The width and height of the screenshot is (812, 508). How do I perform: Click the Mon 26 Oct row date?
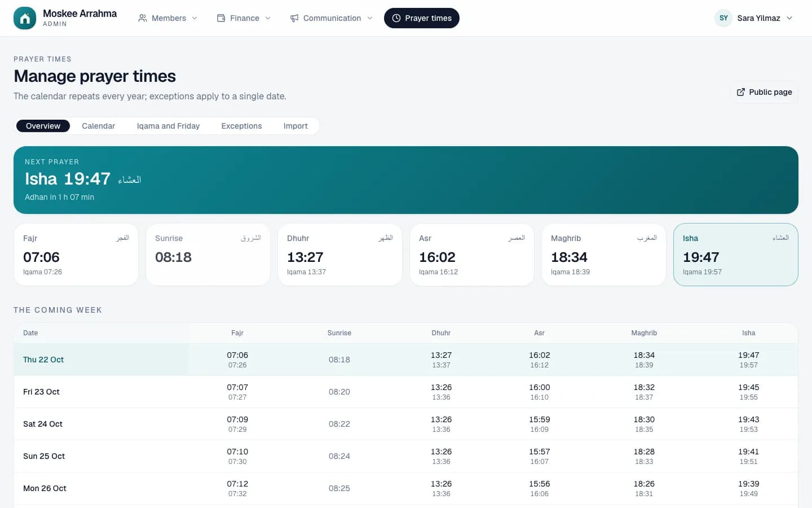pyautogui.click(x=45, y=488)
